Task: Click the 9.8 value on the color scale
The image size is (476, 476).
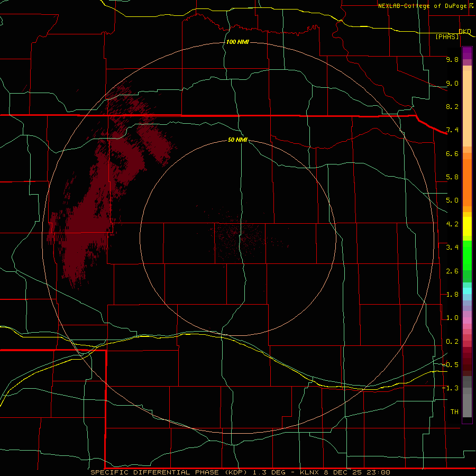Action: (x=452, y=59)
